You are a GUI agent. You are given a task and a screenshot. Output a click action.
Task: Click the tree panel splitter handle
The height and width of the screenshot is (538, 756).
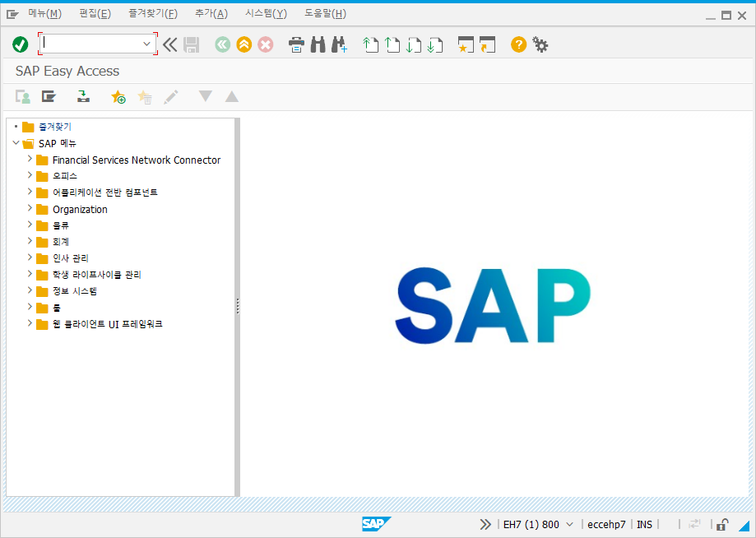tap(237, 307)
